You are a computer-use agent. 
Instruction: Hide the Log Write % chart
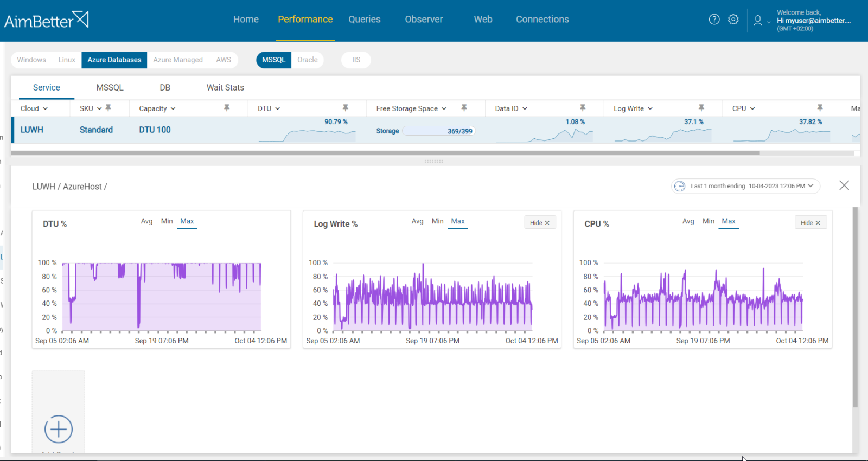pos(540,223)
